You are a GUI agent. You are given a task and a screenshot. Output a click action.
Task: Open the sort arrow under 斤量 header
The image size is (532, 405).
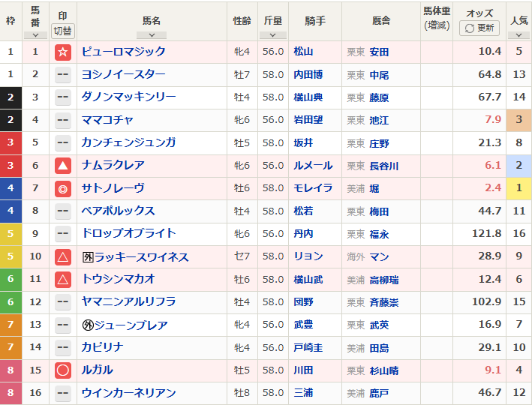272,34
